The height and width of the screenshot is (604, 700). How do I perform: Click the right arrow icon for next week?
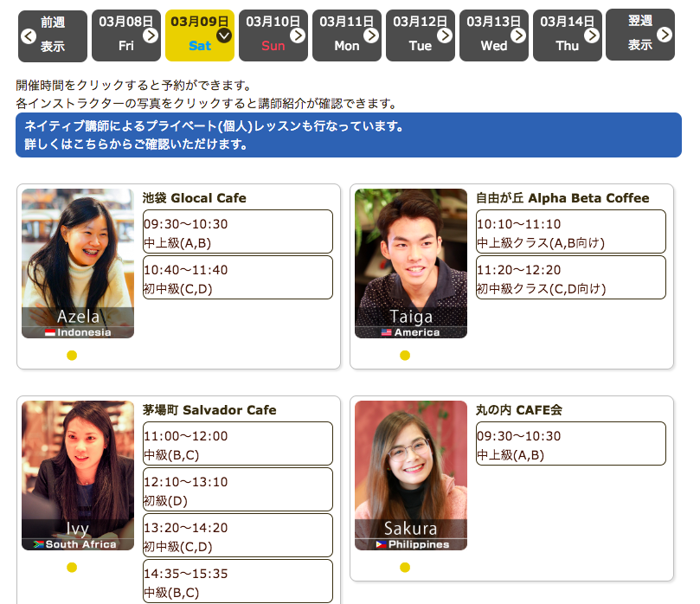pyautogui.click(x=665, y=35)
